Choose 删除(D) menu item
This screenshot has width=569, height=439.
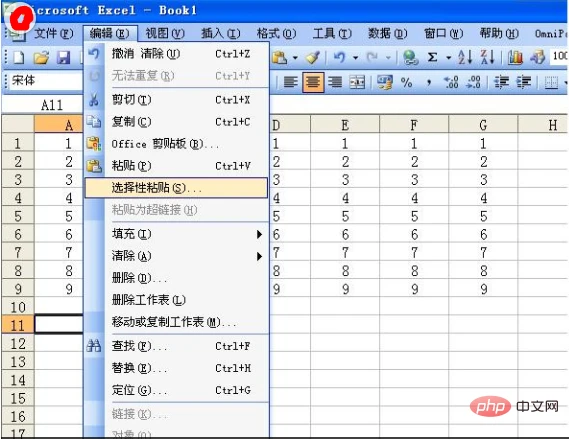pos(177,278)
